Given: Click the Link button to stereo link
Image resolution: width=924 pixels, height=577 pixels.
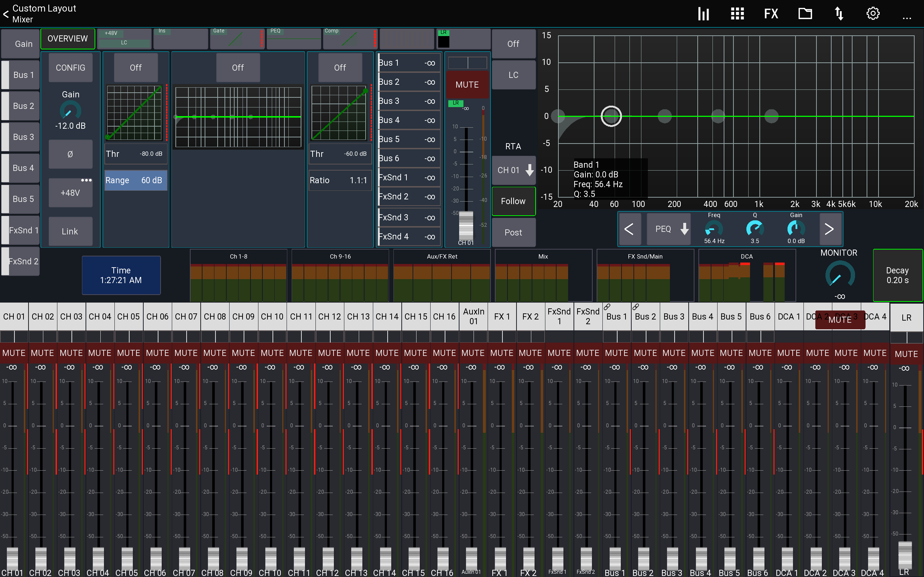Looking at the screenshot, I should [x=70, y=231].
